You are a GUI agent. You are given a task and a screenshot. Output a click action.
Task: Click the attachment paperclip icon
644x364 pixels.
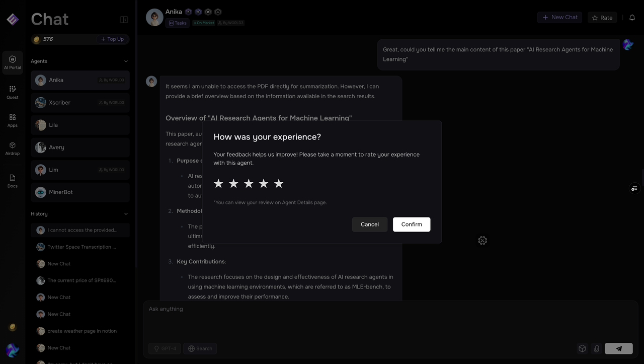pyautogui.click(x=596, y=348)
